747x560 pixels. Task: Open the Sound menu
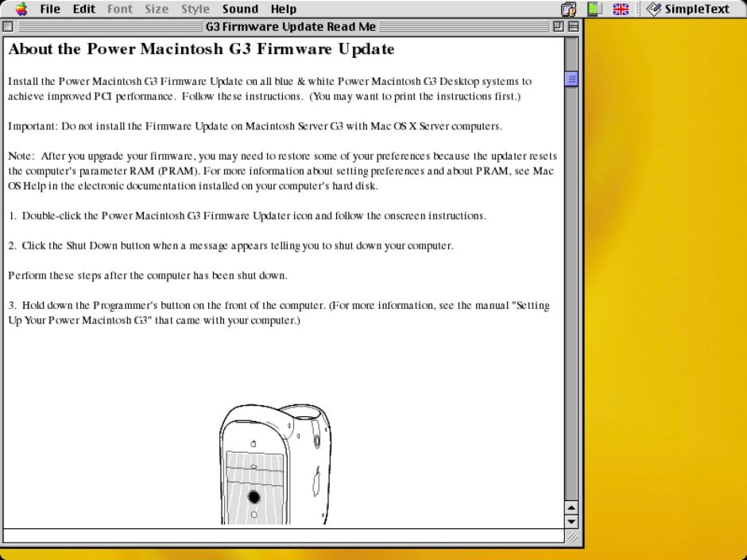pos(240,9)
